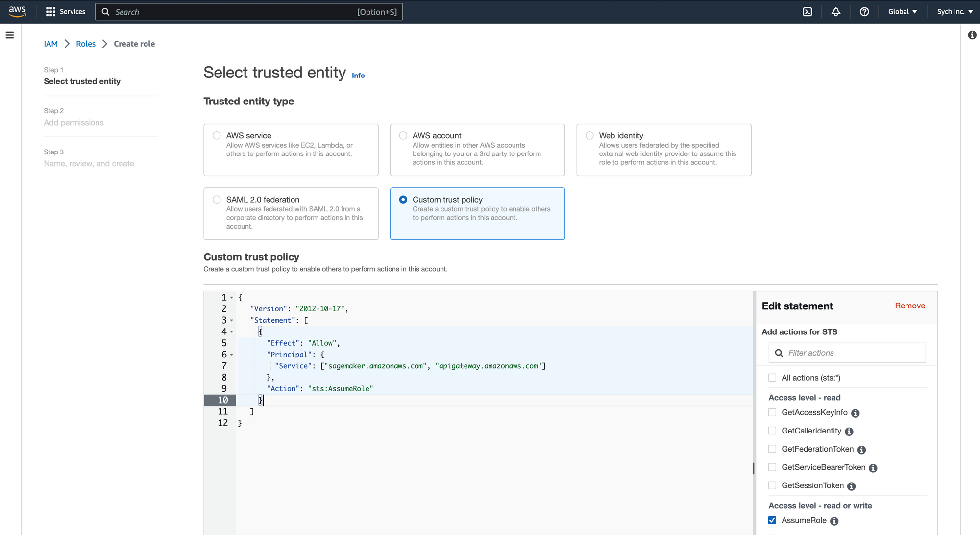
Task: Click the Filter actions input field
Action: [848, 353]
